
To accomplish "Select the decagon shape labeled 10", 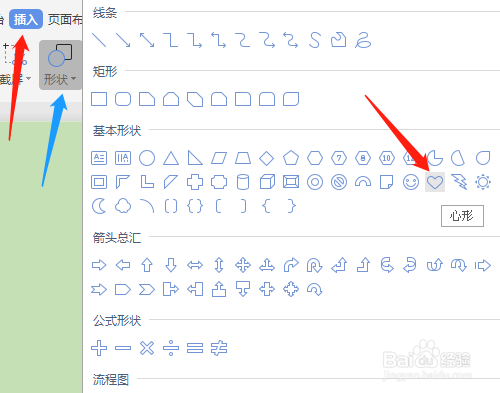I will [x=387, y=158].
